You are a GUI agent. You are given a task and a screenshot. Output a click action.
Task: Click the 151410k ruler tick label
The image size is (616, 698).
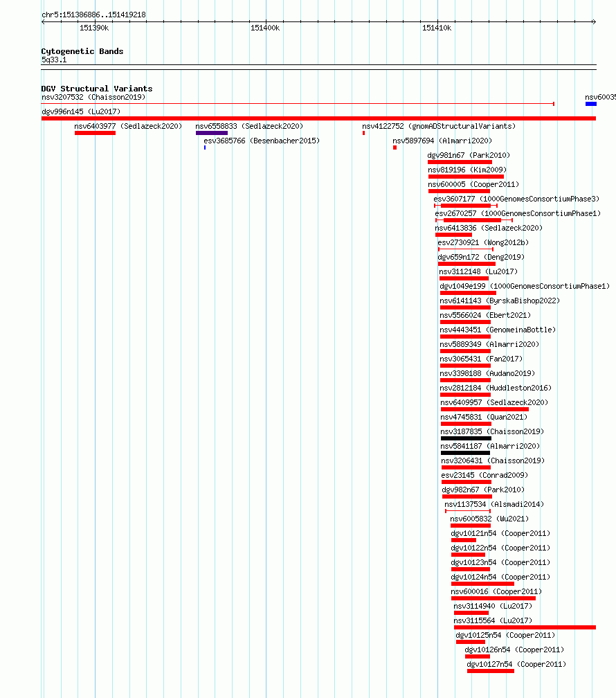437,28
